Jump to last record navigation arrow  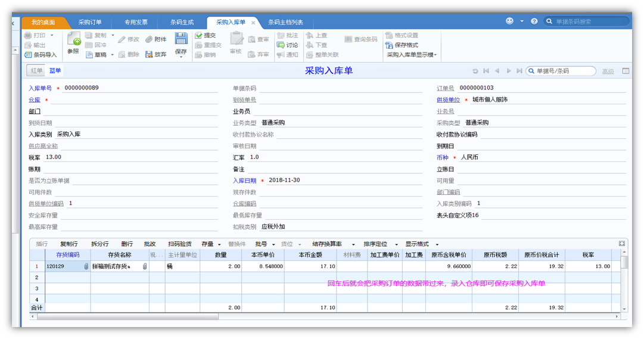[x=519, y=71]
